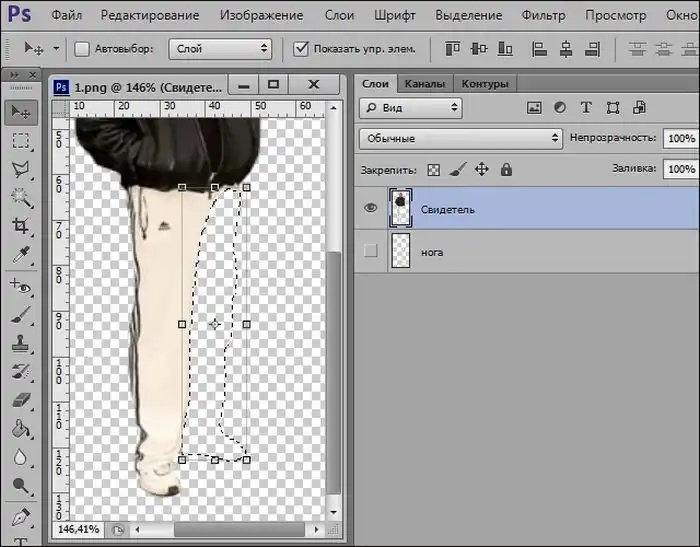Hide the Свидетель layer via eye icon

pyautogui.click(x=371, y=208)
